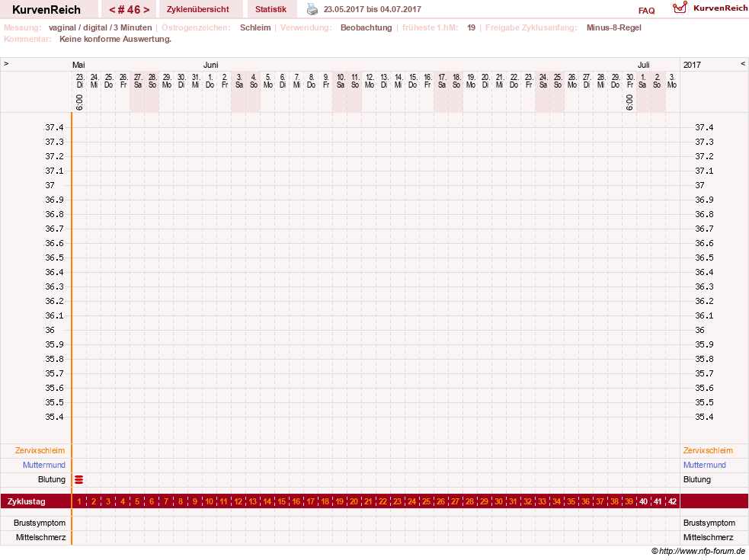Click the right Zervixschleim row label

coord(708,450)
